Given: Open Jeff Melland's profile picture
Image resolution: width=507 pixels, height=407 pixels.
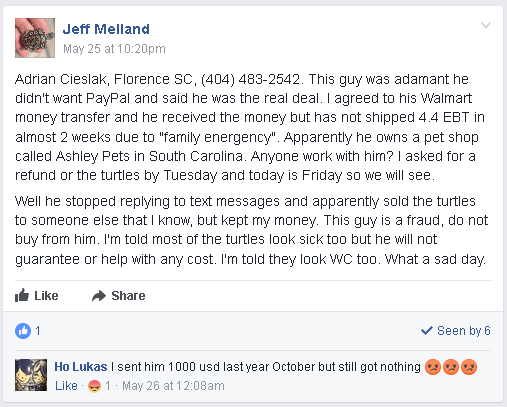Looking at the screenshot, I should (x=35, y=38).
